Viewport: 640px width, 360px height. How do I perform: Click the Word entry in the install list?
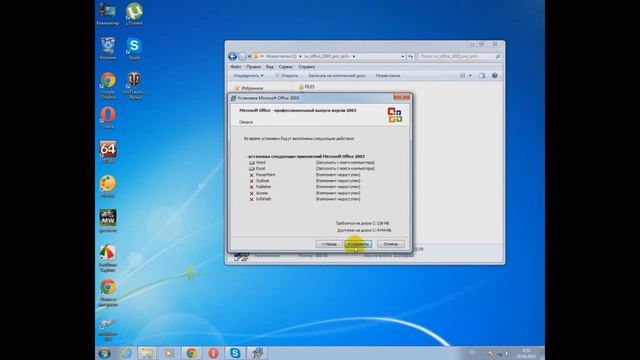(261, 162)
